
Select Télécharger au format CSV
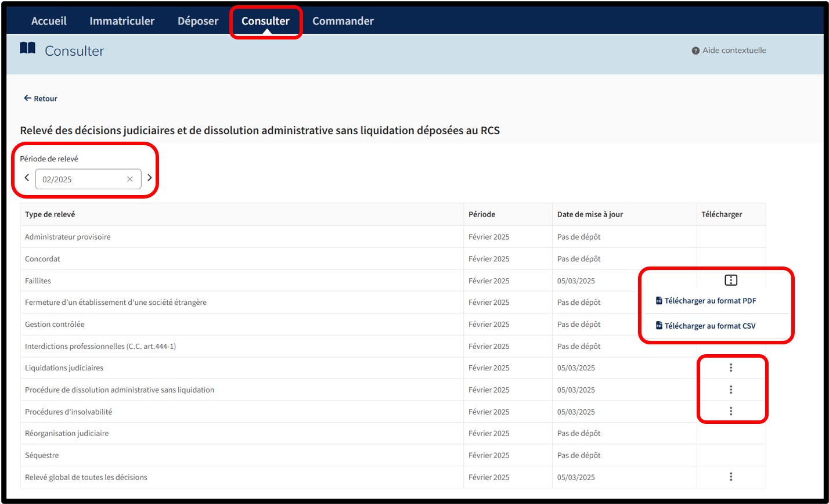coord(709,326)
